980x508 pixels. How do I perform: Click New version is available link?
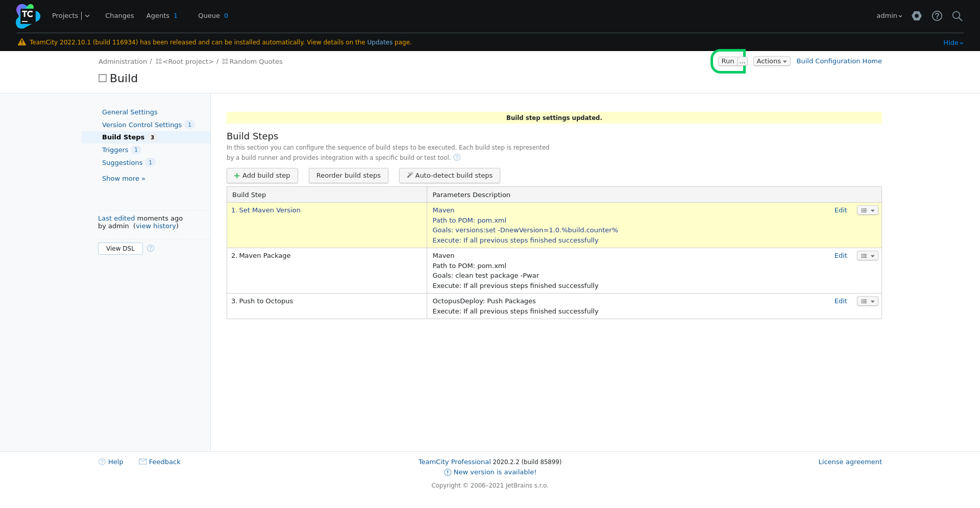495,472
